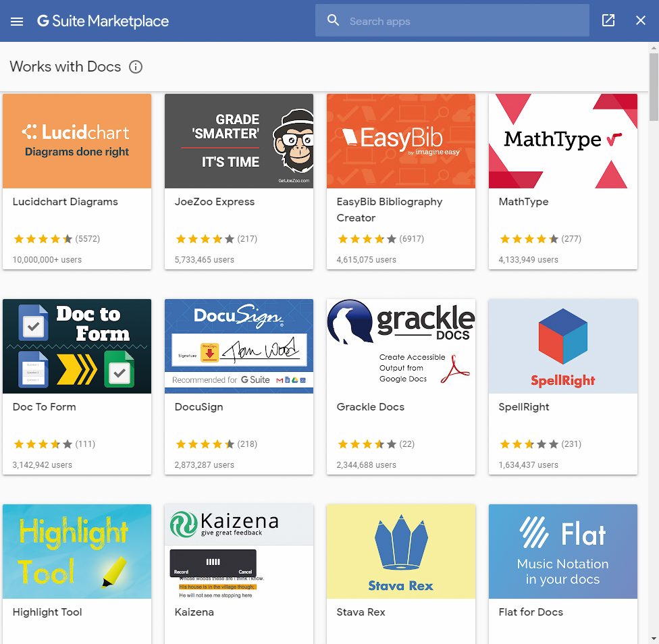Open the Stava Rex crown logo image
The width and height of the screenshot is (659, 644).
(401, 551)
